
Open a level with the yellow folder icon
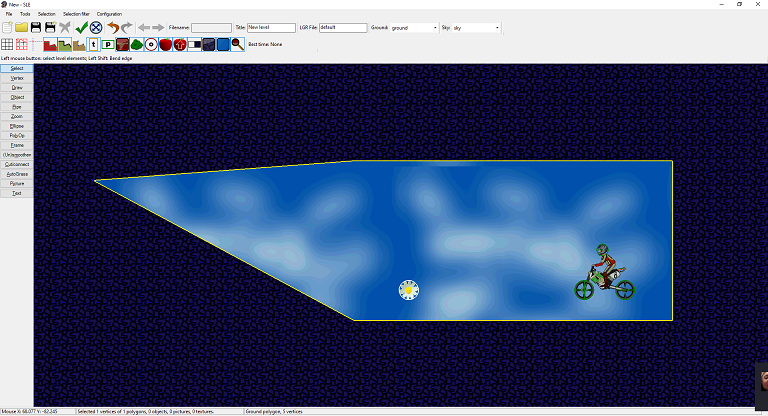(21, 27)
